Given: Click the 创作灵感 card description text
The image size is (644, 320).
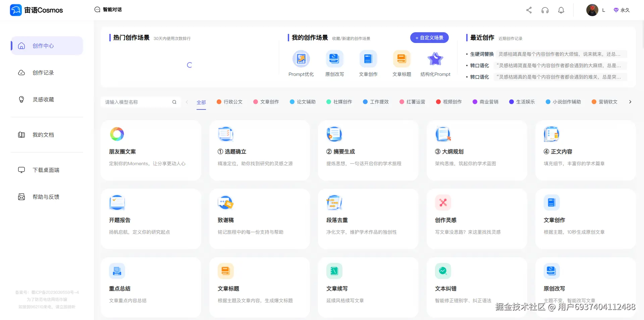Looking at the screenshot, I should 468,232.
